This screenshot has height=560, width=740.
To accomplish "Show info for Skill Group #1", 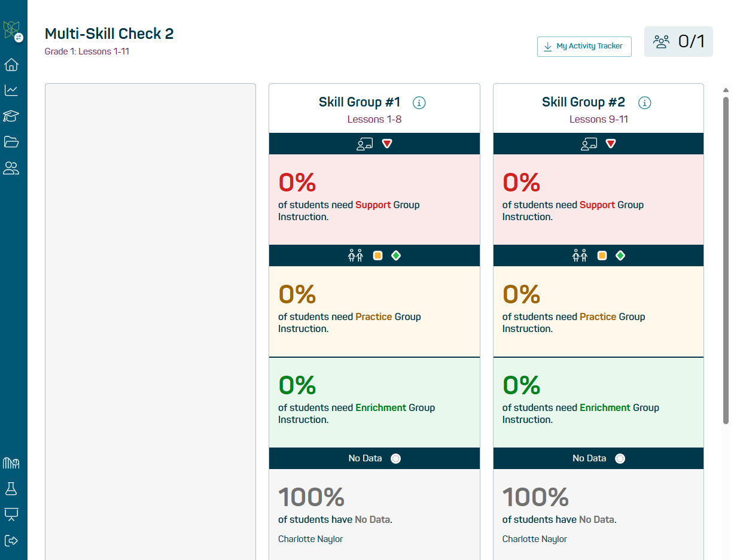I will coord(419,103).
